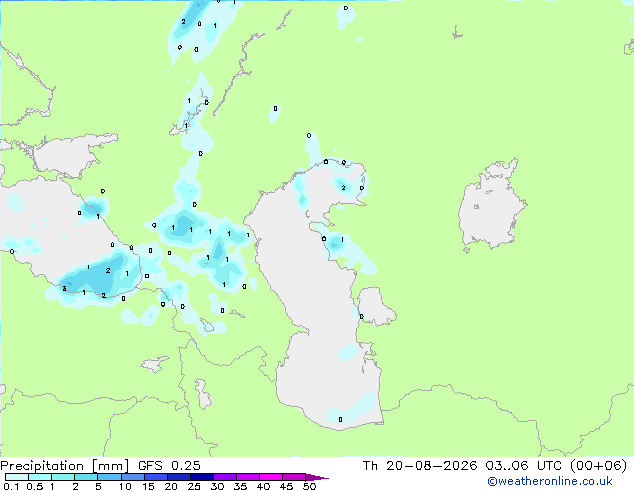Click the '0.5' legend value
This screenshot has height=490, width=634.
click(x=35, y=486)
